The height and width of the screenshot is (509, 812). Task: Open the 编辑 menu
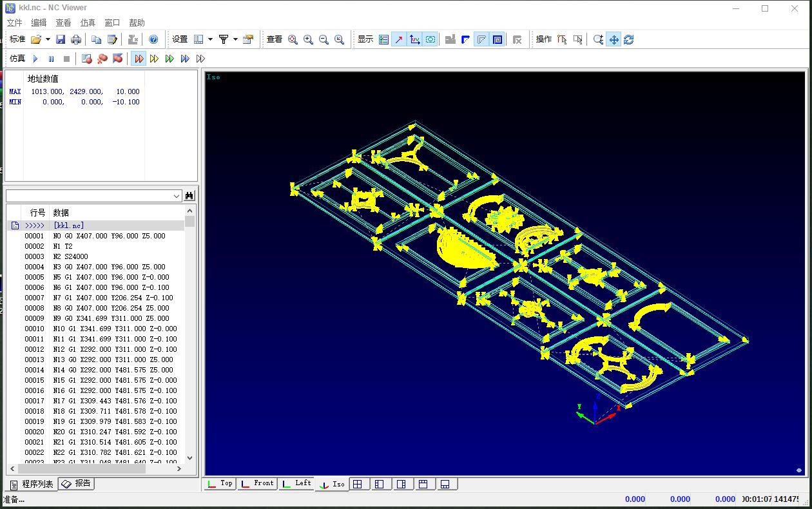coord(39,23)
